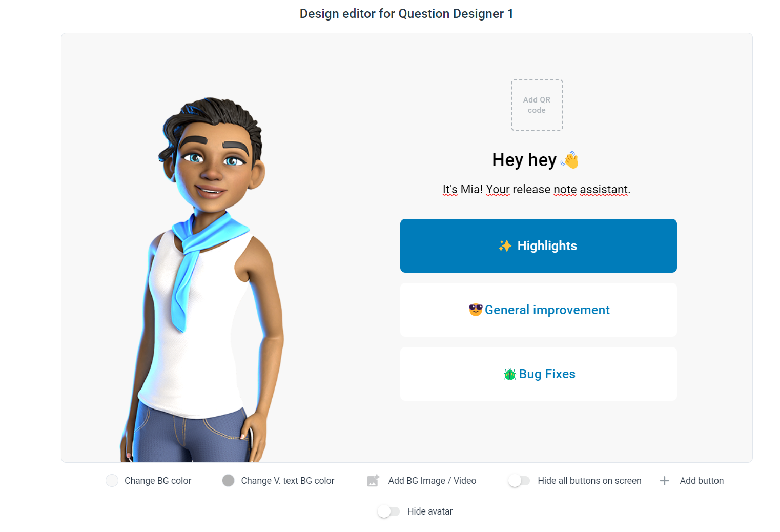Image resolution: width=780 pixels, height=532 pixels.
Task: Click the green bug icon on Bug Fixes
Action: (x=510, y=374)
